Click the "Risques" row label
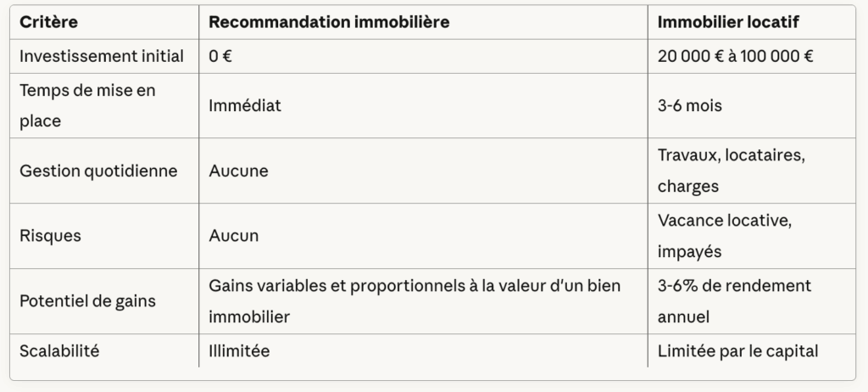This screenshot has height=392, width=868. (x=51, y=236)
